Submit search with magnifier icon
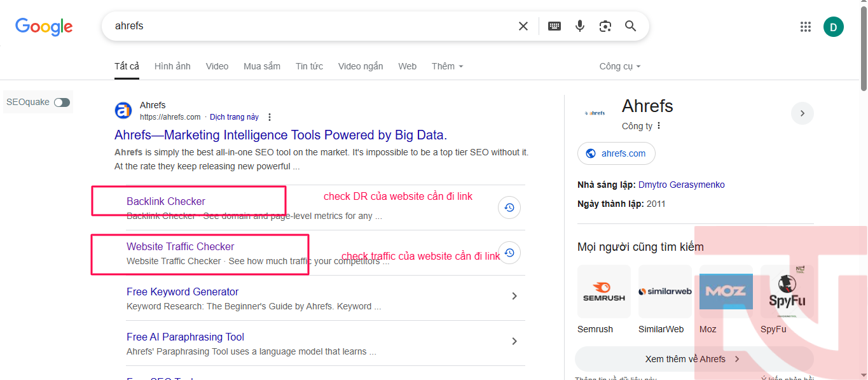Image resolution: width=868 pixels, height=380 pixels. coord(631,26)
